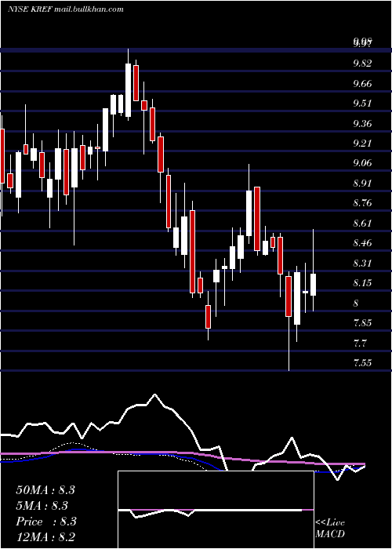Click the 5MA : 8.3 readout
This screenshot has height=549, width=392.
42,506
